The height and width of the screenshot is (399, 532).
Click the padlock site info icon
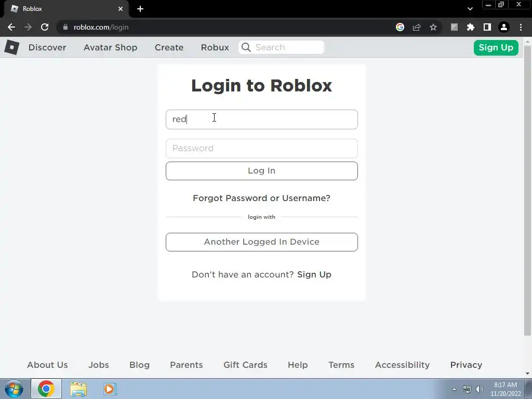coord(65,27)
